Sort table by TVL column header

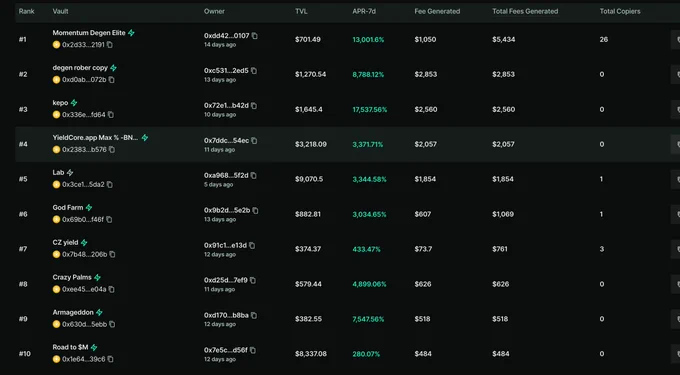[301, 11]
